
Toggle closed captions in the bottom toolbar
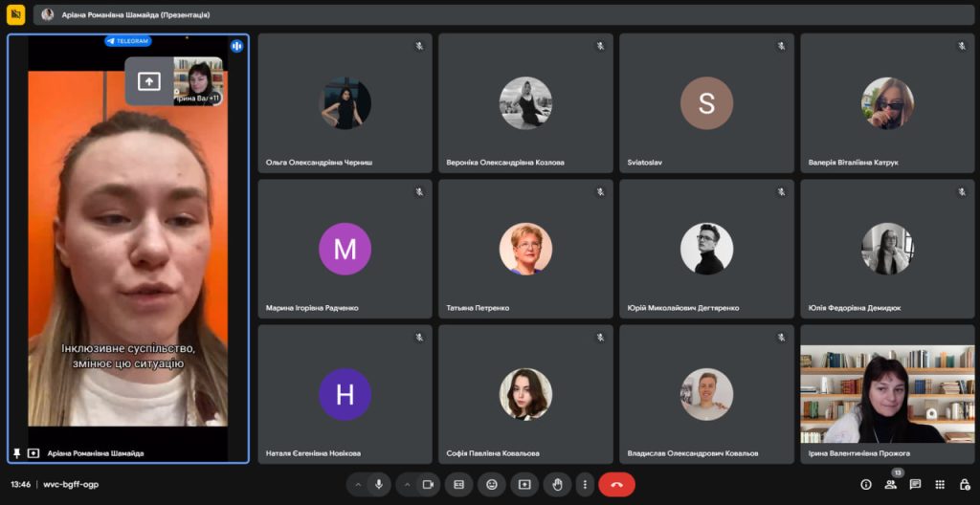458,485
